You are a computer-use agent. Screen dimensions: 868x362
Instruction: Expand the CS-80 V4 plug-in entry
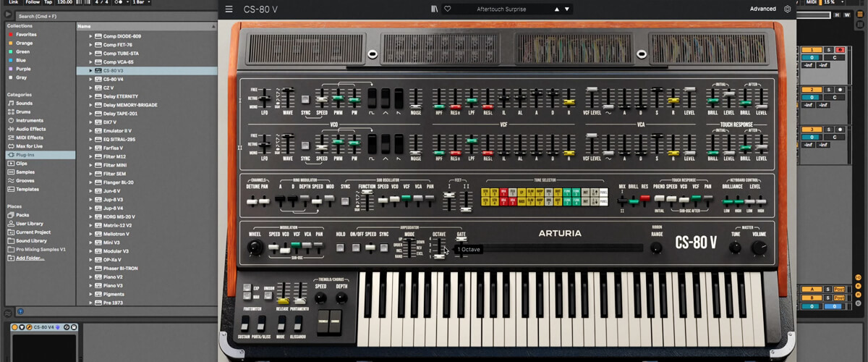coord(91,79)
